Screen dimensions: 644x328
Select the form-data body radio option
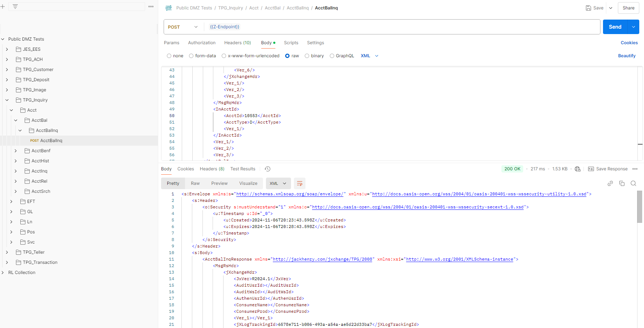tap(191, 56)
